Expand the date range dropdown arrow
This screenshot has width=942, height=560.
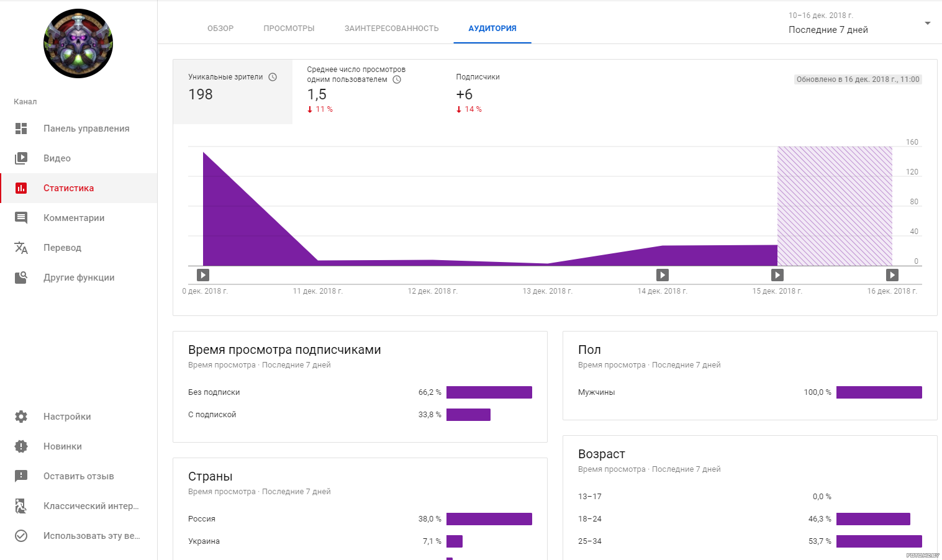928,23
